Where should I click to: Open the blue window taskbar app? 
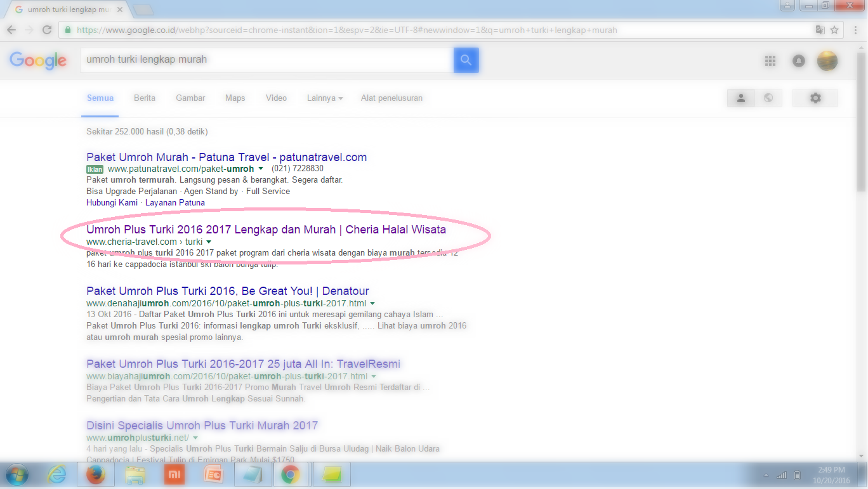pos(253,474)
